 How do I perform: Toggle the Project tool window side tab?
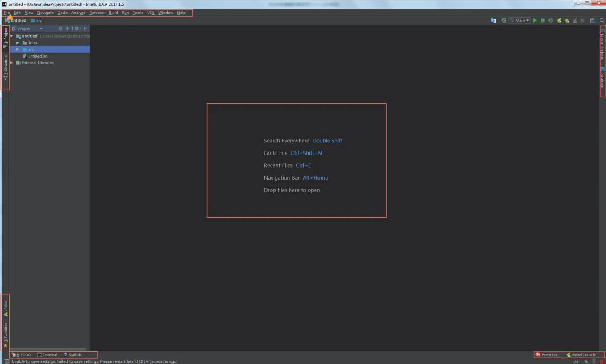[x=6, y=38]
